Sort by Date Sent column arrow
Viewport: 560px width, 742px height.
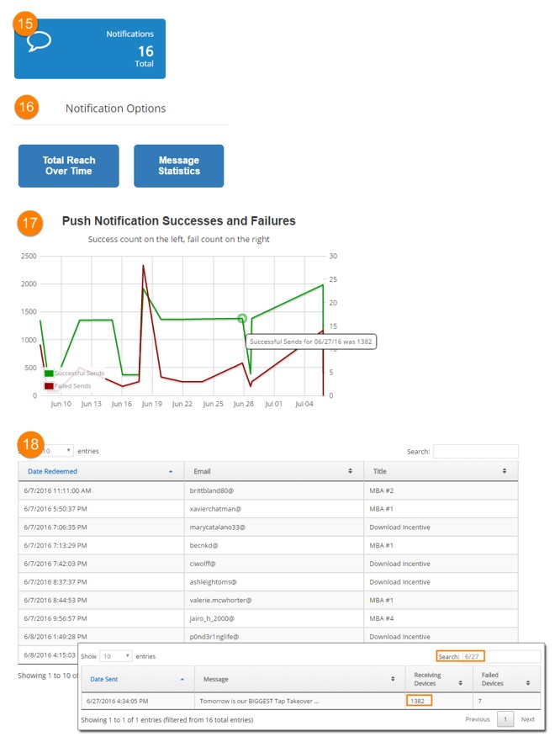click(182, 679)
